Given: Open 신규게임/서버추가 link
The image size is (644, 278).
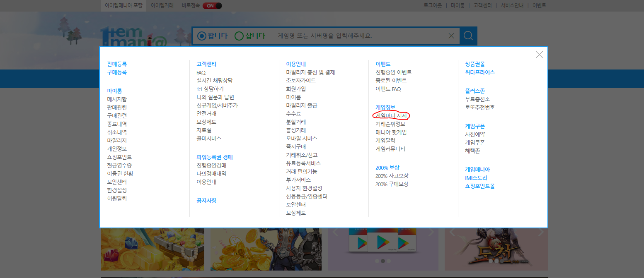Looking at the screenshot, I should (217, 105).
